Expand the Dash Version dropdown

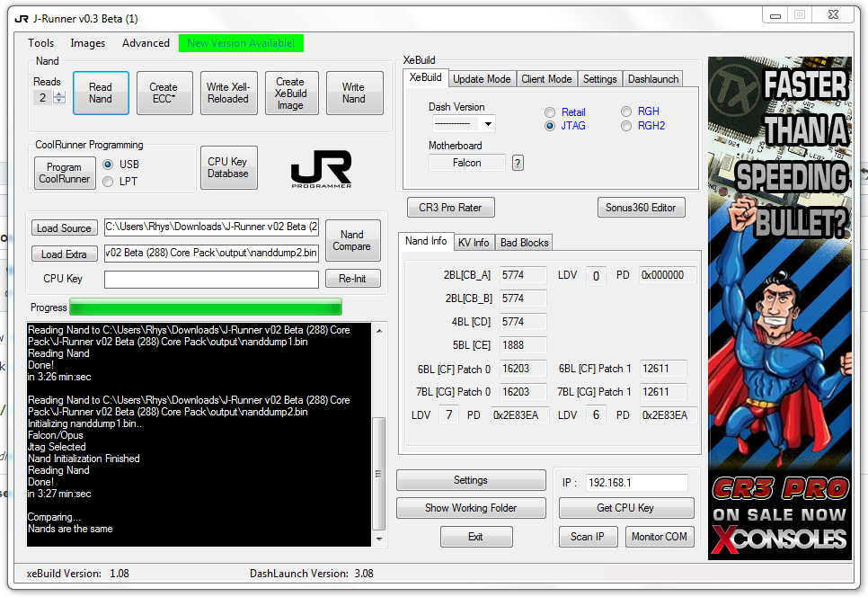pyautogui.click(x=488, y=123)
